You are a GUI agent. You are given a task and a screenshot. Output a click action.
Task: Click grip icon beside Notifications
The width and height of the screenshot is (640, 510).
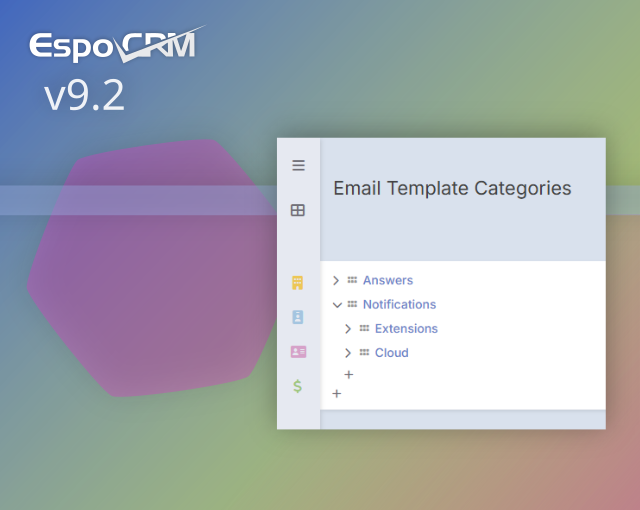tap(352, 304)
